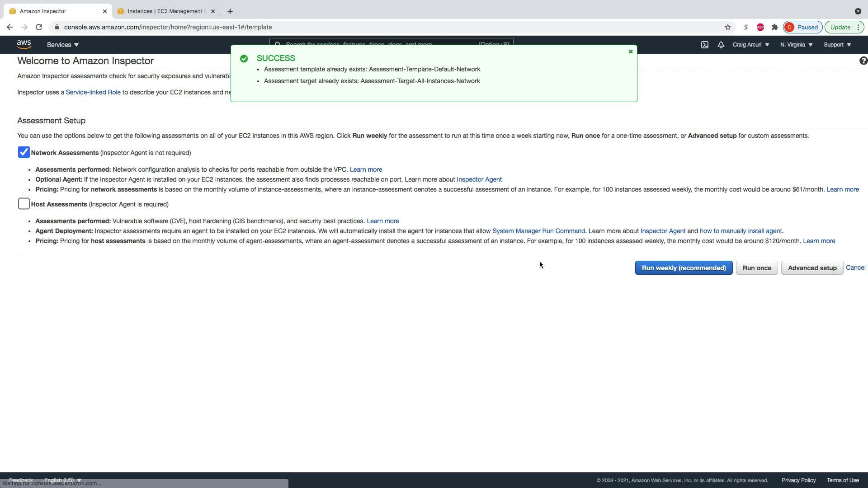Open the Support menu
The height and width of the screenshot is (488, 868).
[837, 45]
